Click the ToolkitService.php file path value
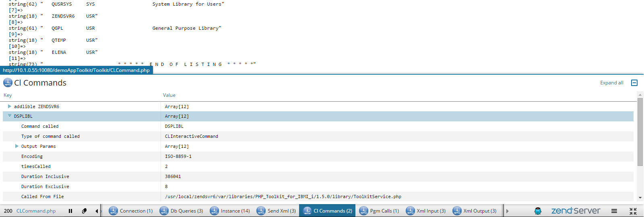Viewport: 644px width, 217px height. click(x=283, y=197)
